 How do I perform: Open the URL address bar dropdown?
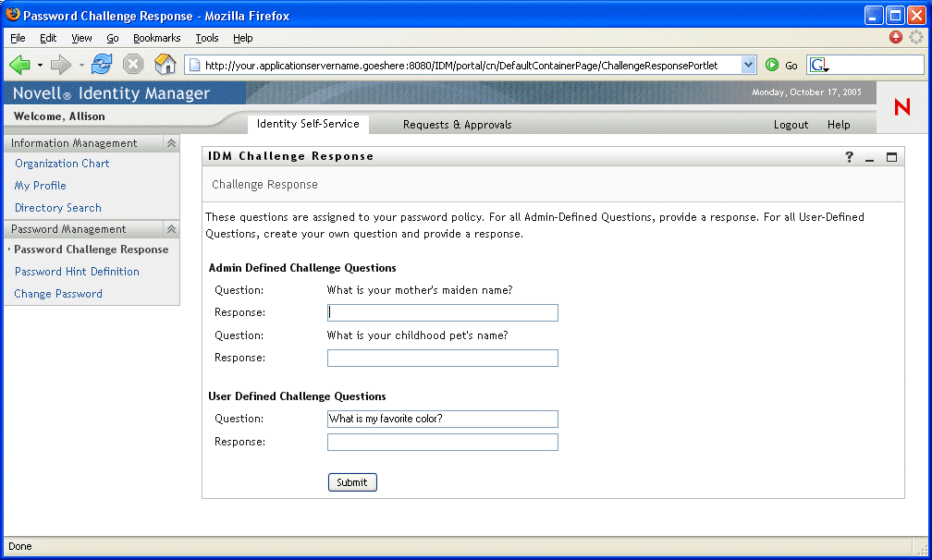(749, 65)
